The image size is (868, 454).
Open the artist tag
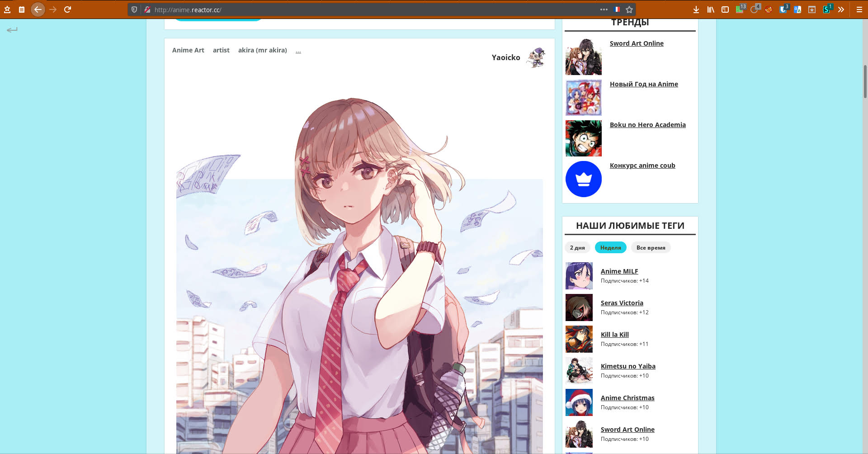pyautogui.click(x=221, y=50)
